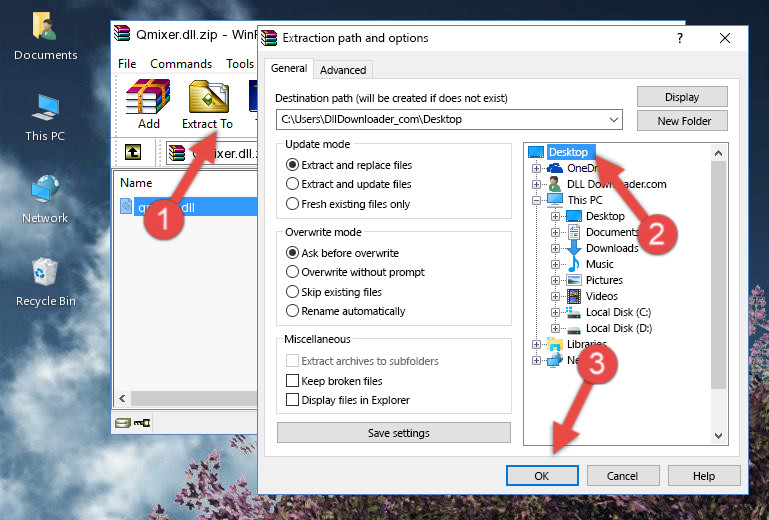Viewport: 769px width, 520px height.
Task: Select the Music folder in tree
Action: pyautogui.click(x=599, y=264)
